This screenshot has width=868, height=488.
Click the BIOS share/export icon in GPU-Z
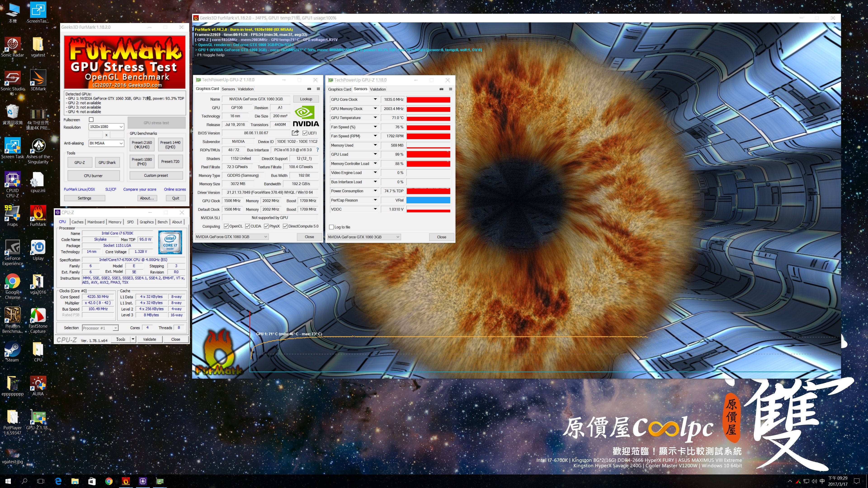[x=295, y=133]
